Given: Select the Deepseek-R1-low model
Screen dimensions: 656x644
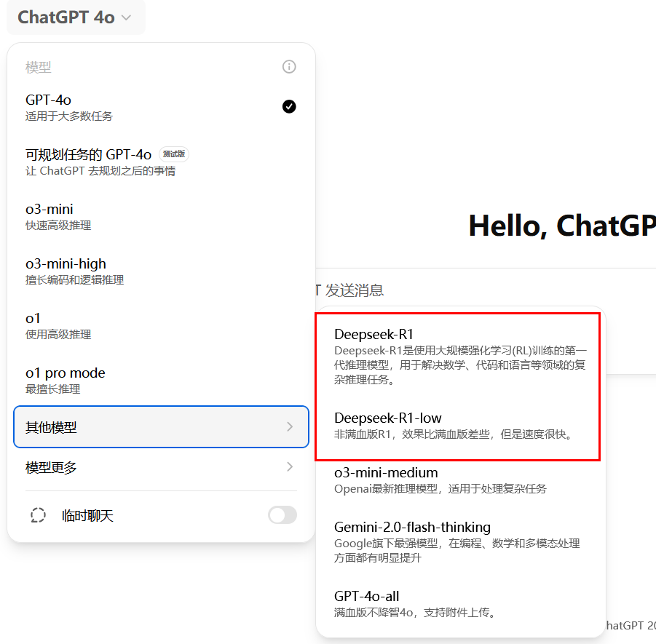Looking at the screenshot, I should 460,425.
